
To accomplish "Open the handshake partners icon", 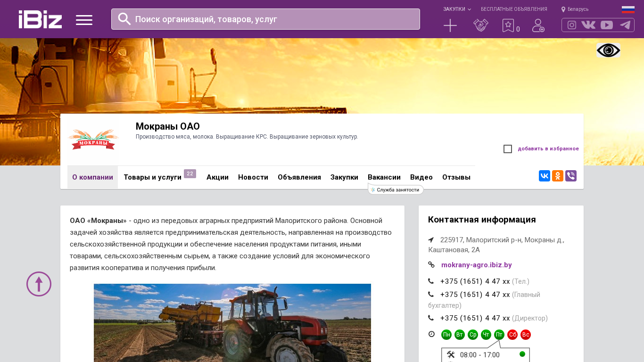I will [481, 25].
